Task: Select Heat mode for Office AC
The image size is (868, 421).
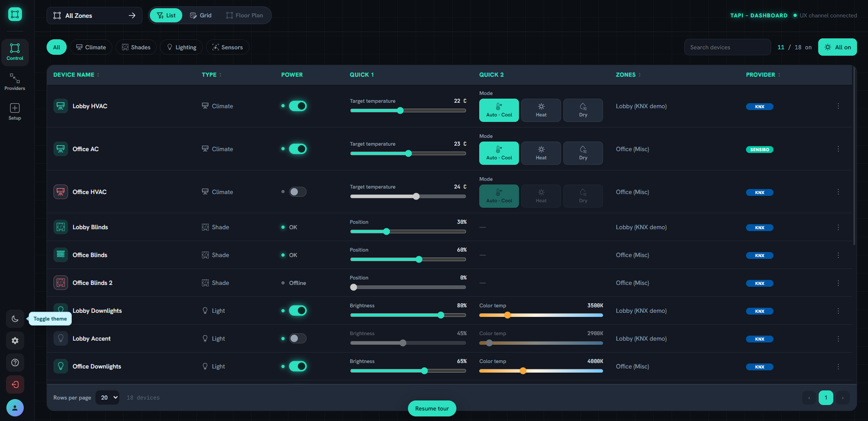Action: (541, 153)
